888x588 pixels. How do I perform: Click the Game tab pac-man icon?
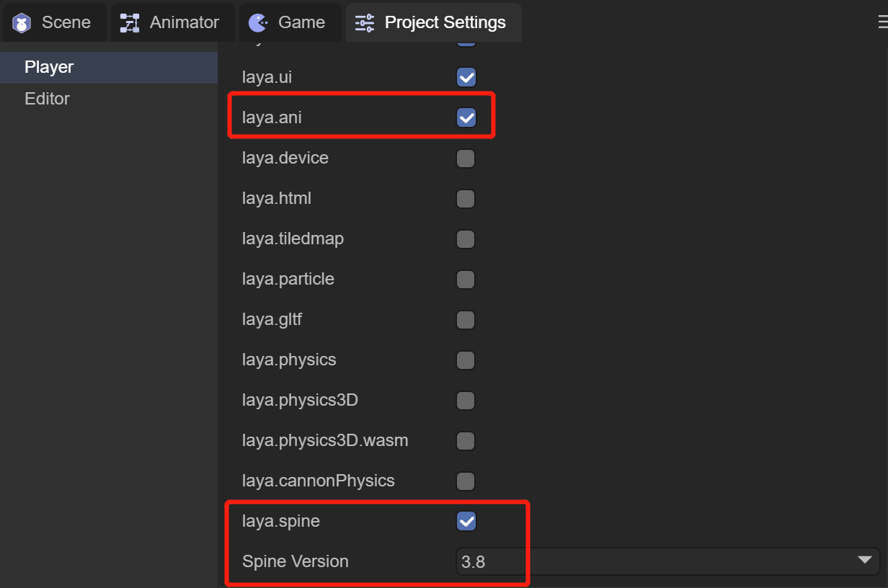[x=258, y=23]
